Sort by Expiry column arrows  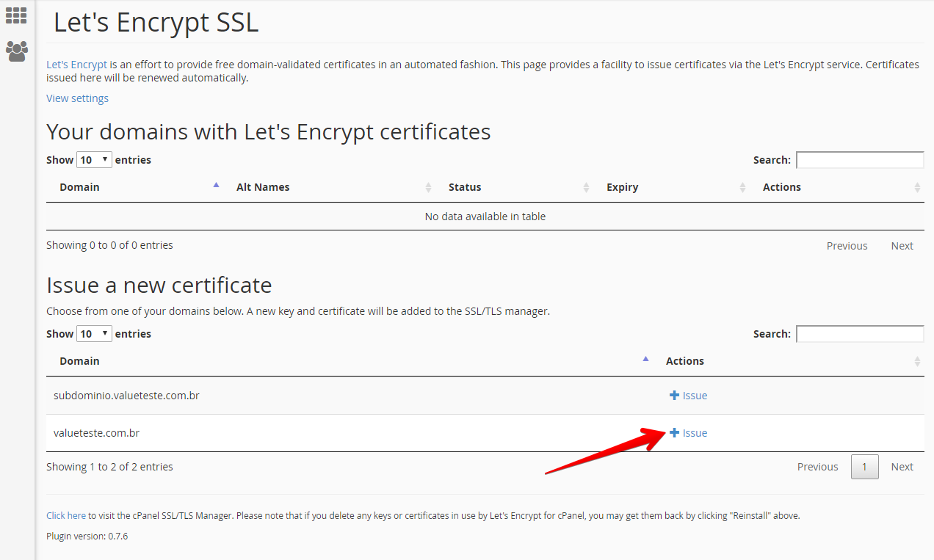coord(742,188)
